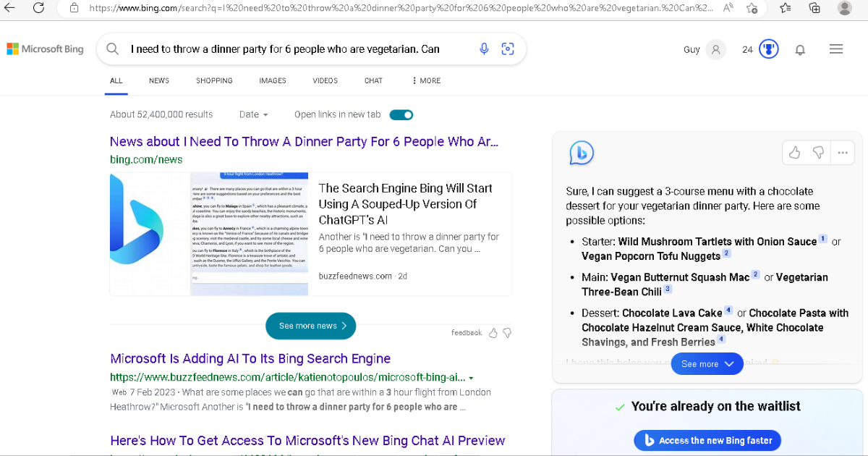The image size is (868, 456).
Task: Open the chevron next to the buzzfeednews URL
Action: point(472,377)
